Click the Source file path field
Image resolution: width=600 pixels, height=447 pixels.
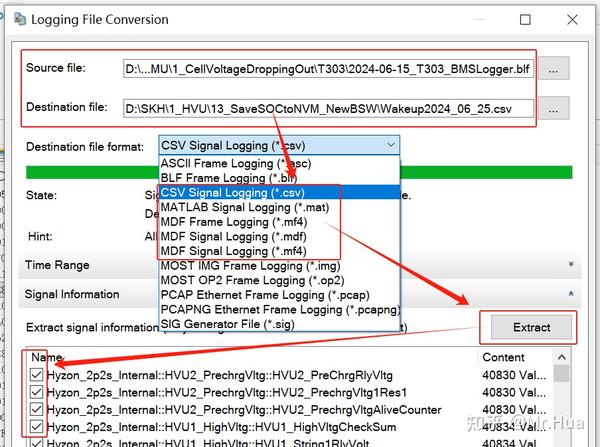coord(328,69)
